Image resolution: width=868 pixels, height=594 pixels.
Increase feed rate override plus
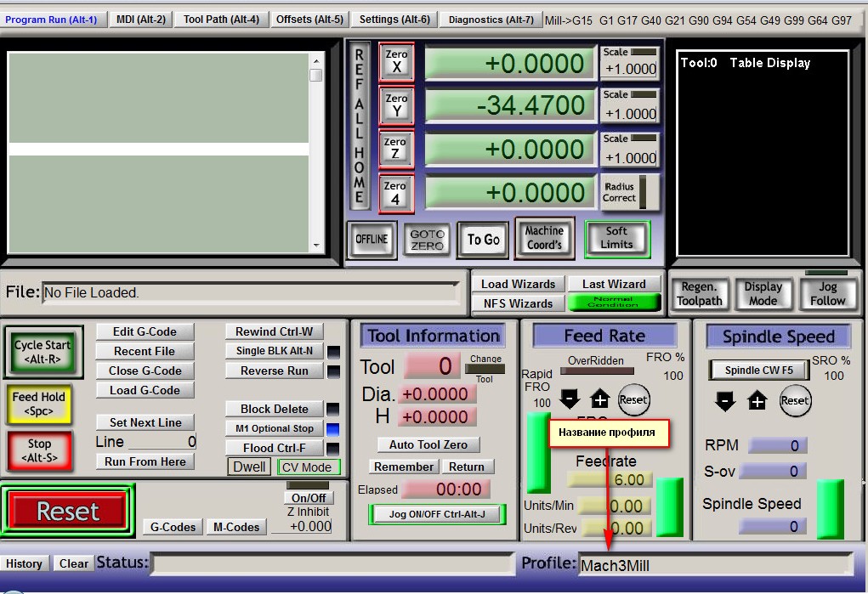(x=599, y=399)
